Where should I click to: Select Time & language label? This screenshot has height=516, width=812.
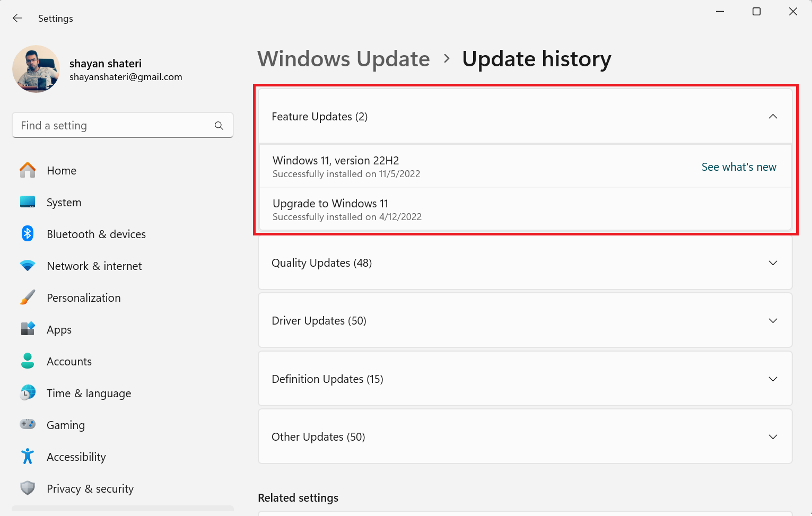(x=89, y=394)
